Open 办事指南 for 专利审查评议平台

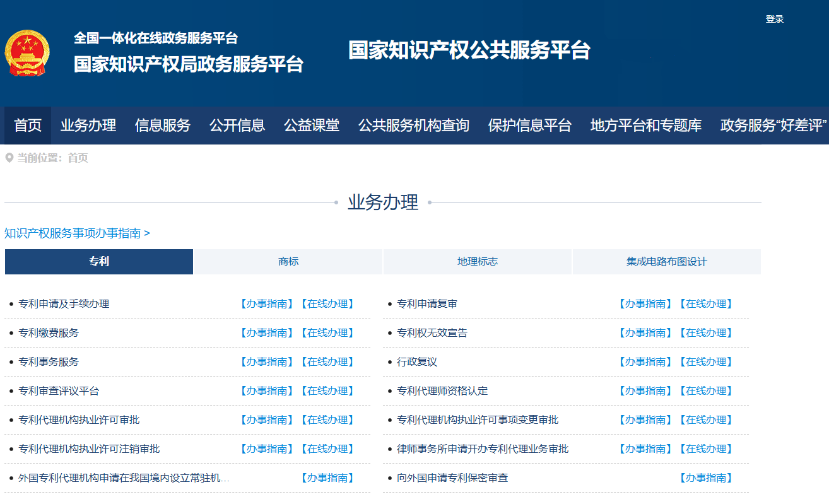coord(266,391)
